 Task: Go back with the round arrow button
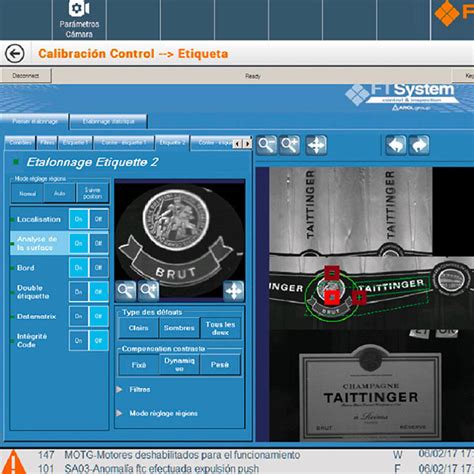15,53
